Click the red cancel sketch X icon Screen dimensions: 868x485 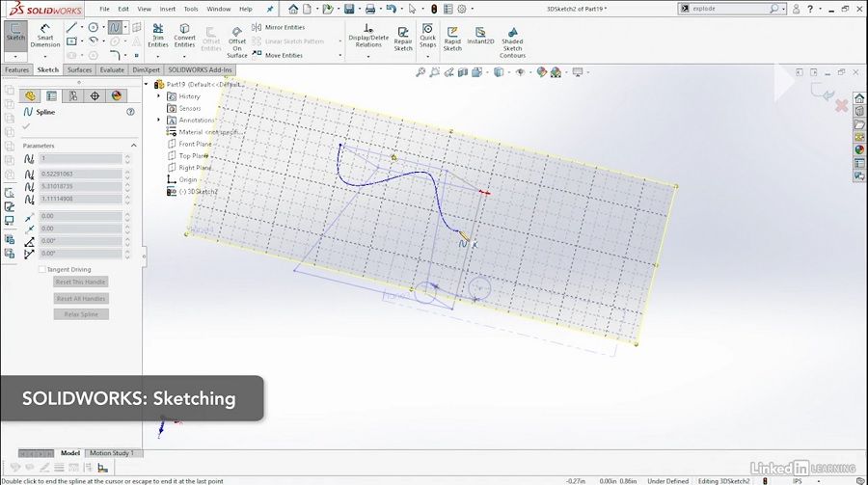[x=841, y=105]
